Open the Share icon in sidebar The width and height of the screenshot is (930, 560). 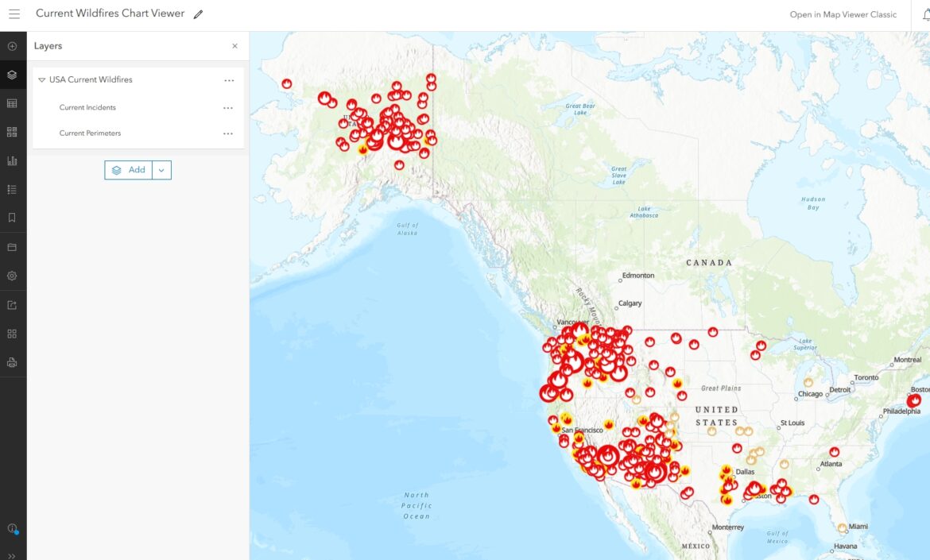pyautogui.click(x=12, y=304)
